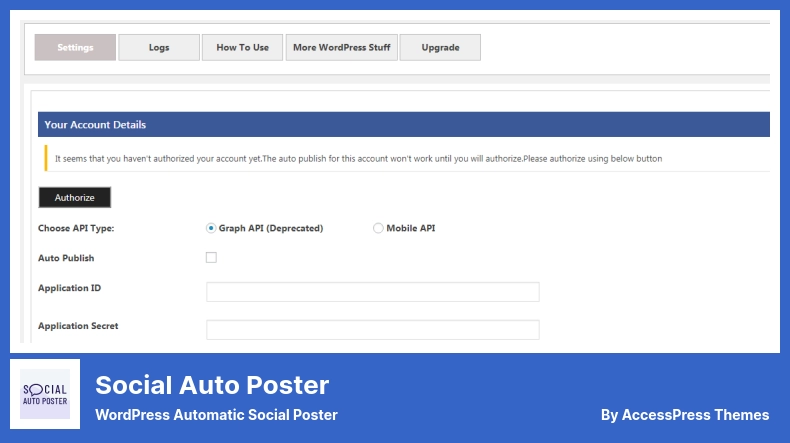The height and width of the screenshot is (443, 790).
Task: Enable the Auto Publish checkbox
Action: click(211, 258)
